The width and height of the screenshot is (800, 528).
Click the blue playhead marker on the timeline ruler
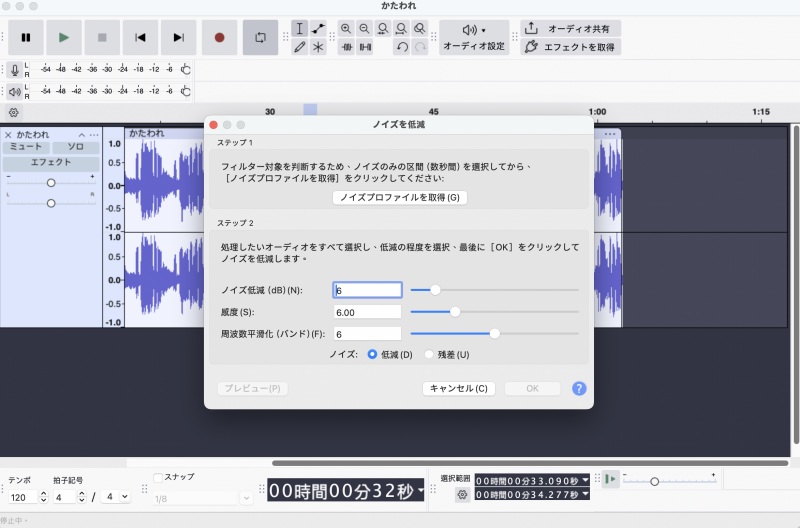(x=310, y=110)
